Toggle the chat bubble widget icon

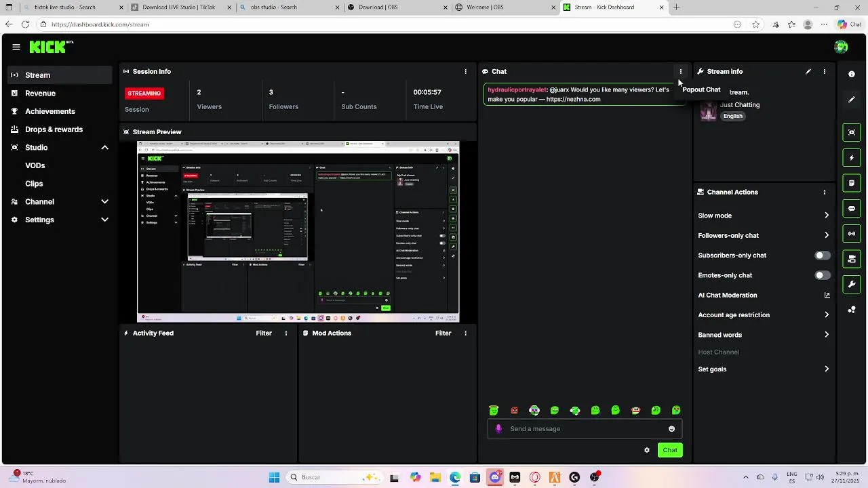point(852,209)
